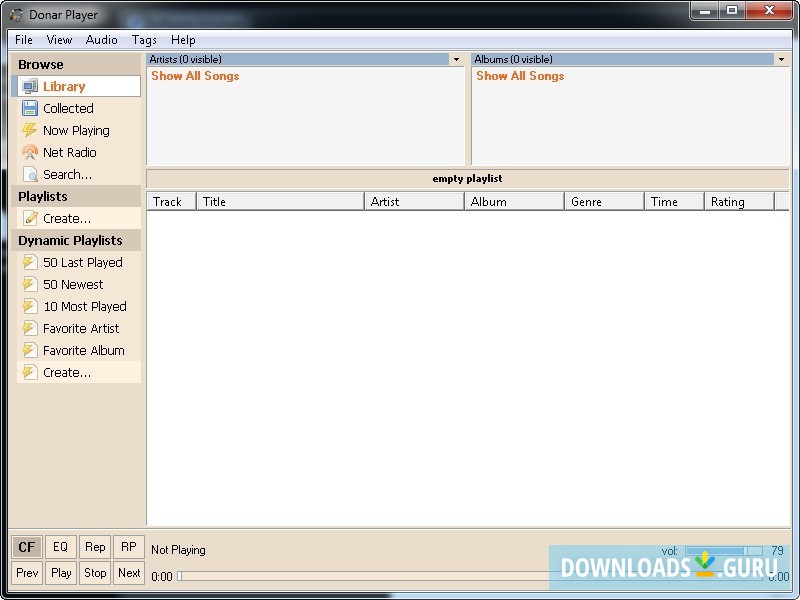Select the 50 Newest playlist

79,284
